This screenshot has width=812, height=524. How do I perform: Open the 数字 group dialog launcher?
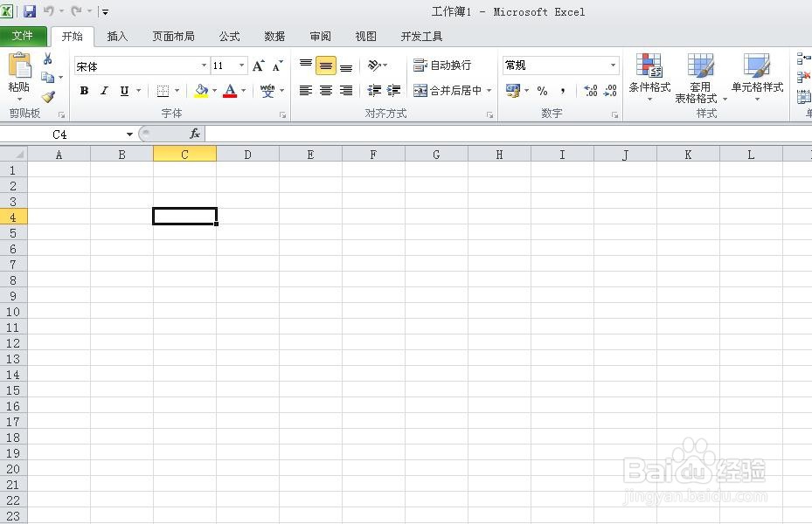[614, 114]
